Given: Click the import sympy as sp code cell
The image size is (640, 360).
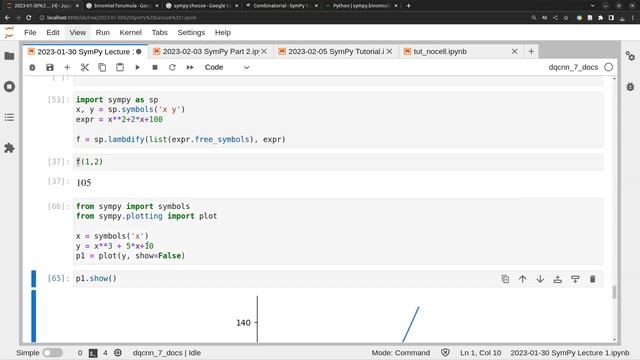Looking at the screenshot, I should coord(338,120).
